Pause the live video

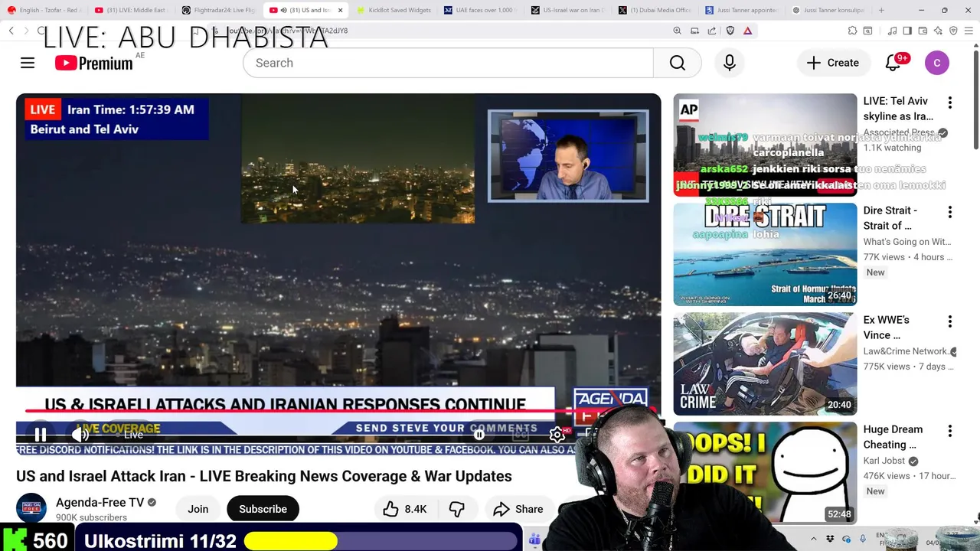(41, 435)
